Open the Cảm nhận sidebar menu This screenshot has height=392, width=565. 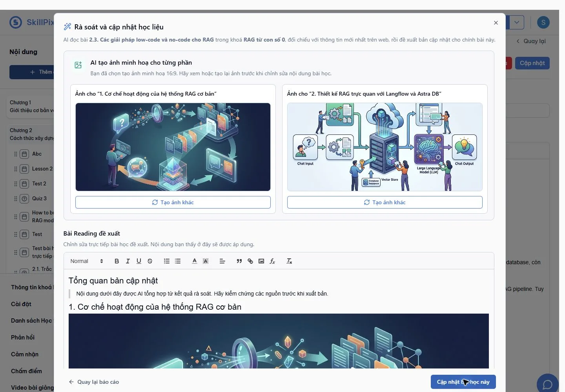tap(25, 354)
